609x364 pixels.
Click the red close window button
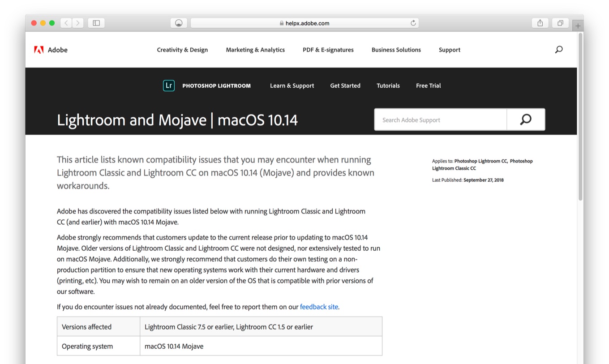[34, 23]
